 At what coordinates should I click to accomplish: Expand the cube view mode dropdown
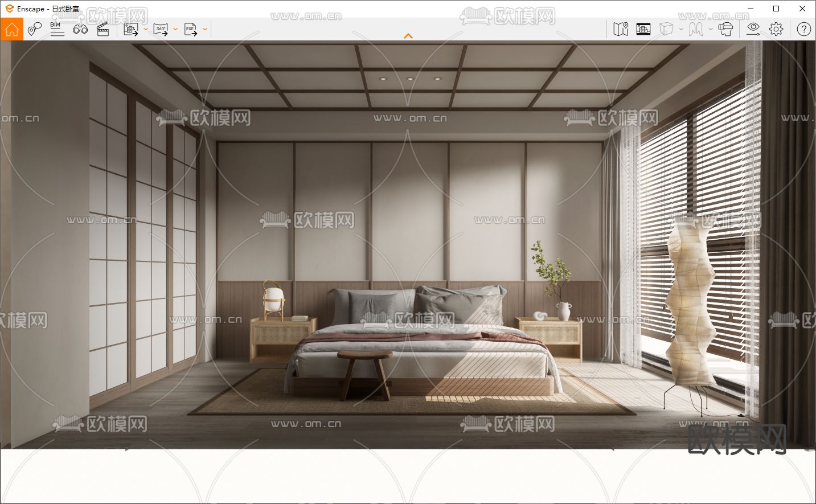point(681,29)
